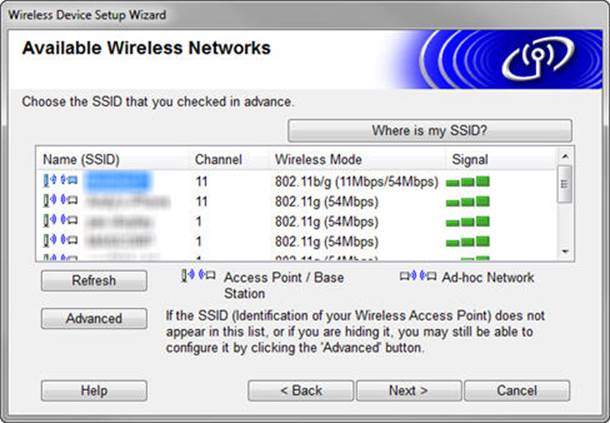
Task: Refresh the available networks list
Action: point(94,281)
